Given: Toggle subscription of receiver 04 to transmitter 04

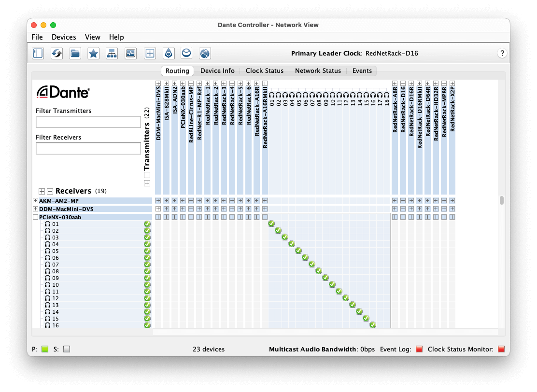Looking at the screenshot, I should tap(292, 244).
